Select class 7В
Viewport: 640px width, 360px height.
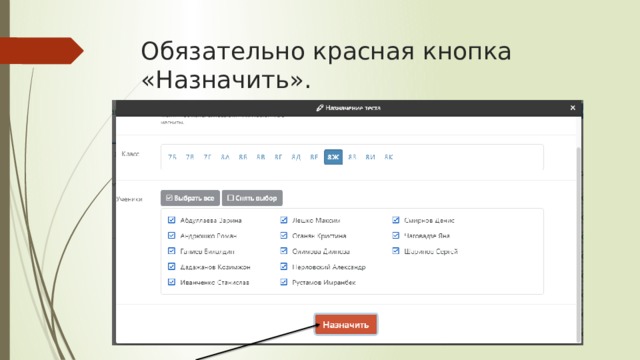tap(190, 157)
